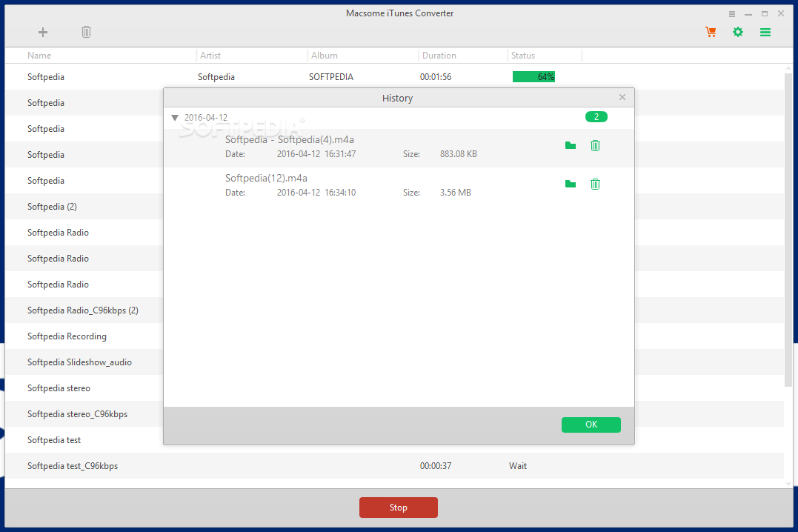The width and height of the screenshot is (798, 532).
Task: Minimize the Macsome iTunes Converter window
Action: (x=748, y=14)
